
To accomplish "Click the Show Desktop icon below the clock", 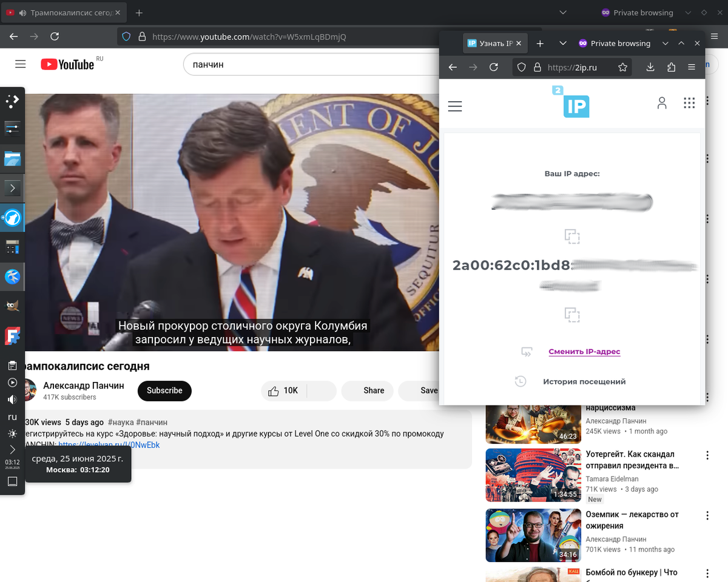I will point(12,481).
